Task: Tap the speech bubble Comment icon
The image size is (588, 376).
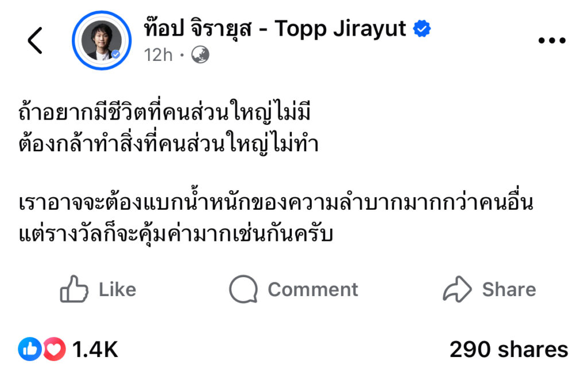Action: [243, 289]
